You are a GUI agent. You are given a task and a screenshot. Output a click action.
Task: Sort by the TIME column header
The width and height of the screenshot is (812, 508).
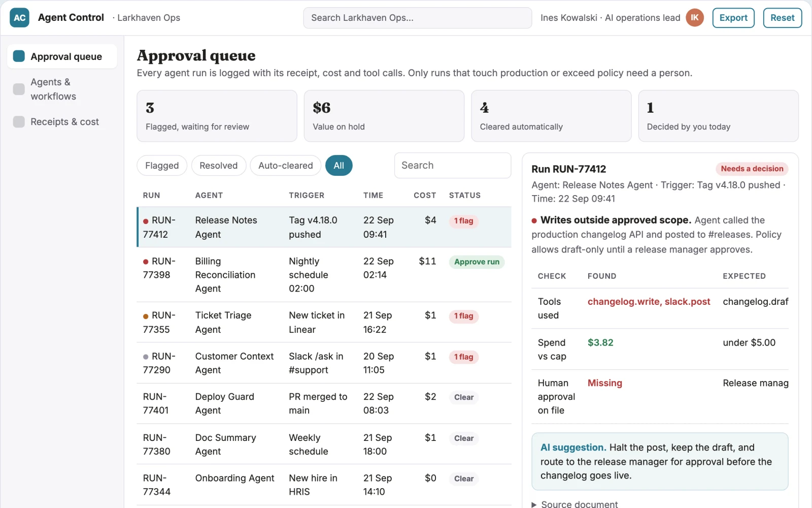373,196
